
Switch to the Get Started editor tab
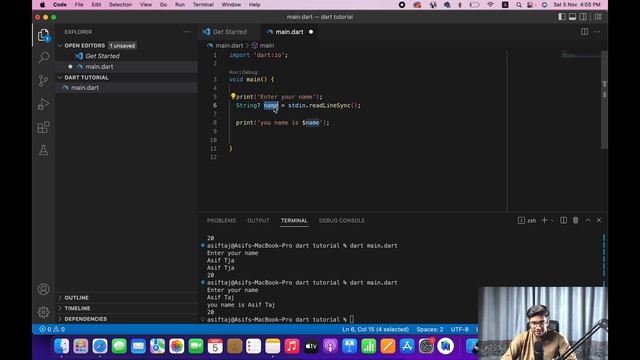click(229, 32)
